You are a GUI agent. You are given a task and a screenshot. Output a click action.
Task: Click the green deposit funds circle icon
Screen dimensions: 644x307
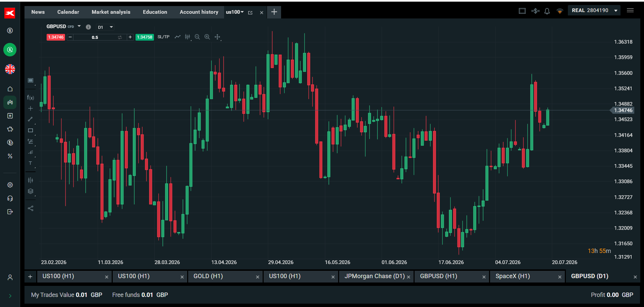[10, 50]
